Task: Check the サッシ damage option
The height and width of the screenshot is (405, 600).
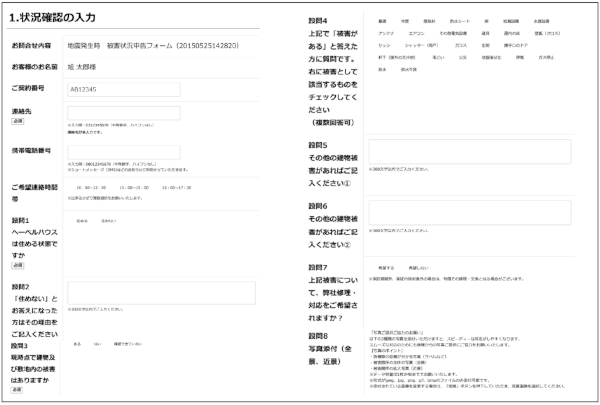Action: [383, 47]
